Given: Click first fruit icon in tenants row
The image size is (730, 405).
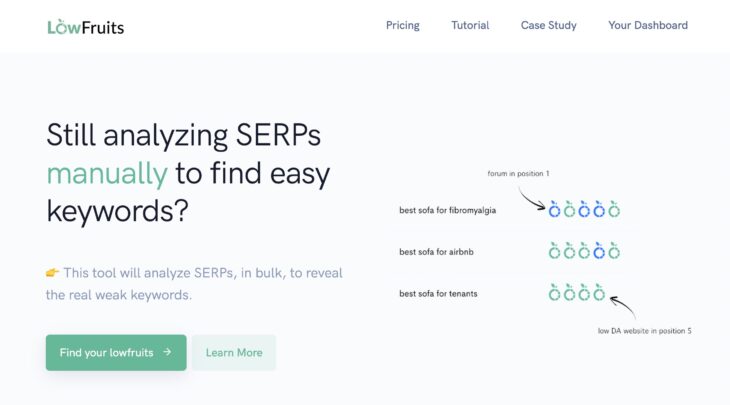Looking at the screenshot, I should point(554,293).
